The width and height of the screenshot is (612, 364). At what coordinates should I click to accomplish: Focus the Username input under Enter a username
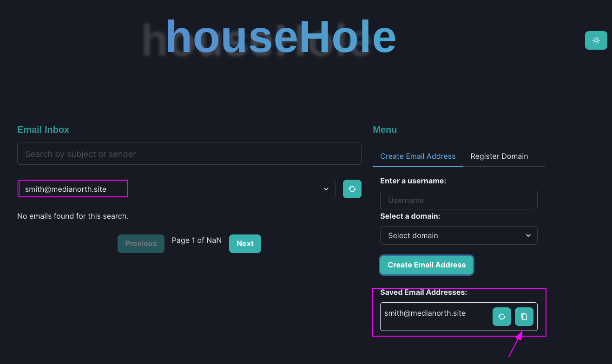[x=458, y=200]
